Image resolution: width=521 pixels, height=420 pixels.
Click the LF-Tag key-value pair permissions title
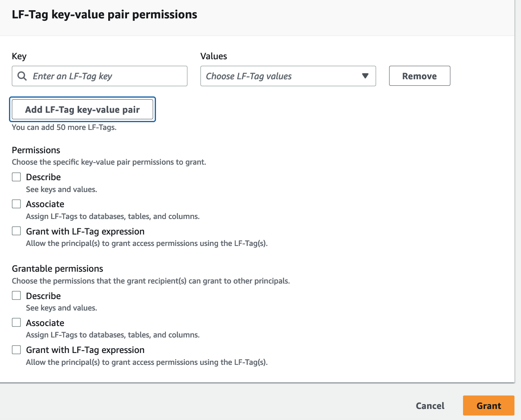coord(105,14)
